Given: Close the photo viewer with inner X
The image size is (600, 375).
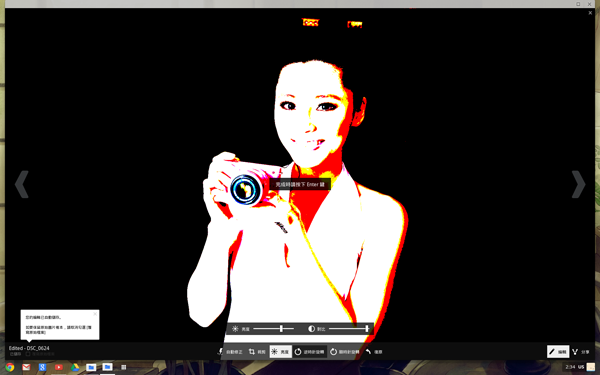Looking at the screenshot, I should [590, 13].
